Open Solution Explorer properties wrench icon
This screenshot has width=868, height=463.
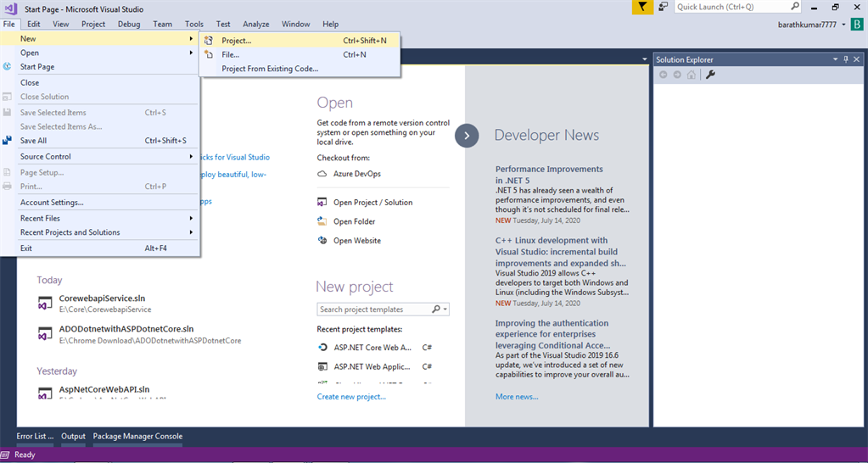point(711,75)
